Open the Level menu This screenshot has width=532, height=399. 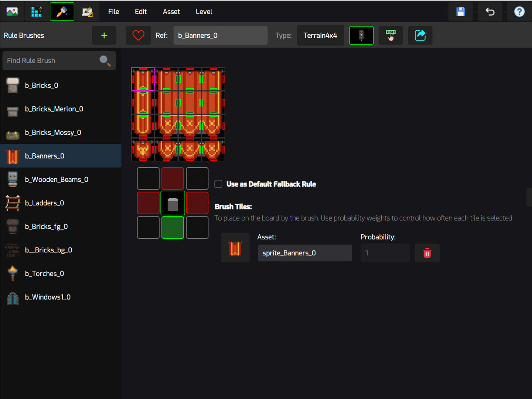click(x=204, y=12)
